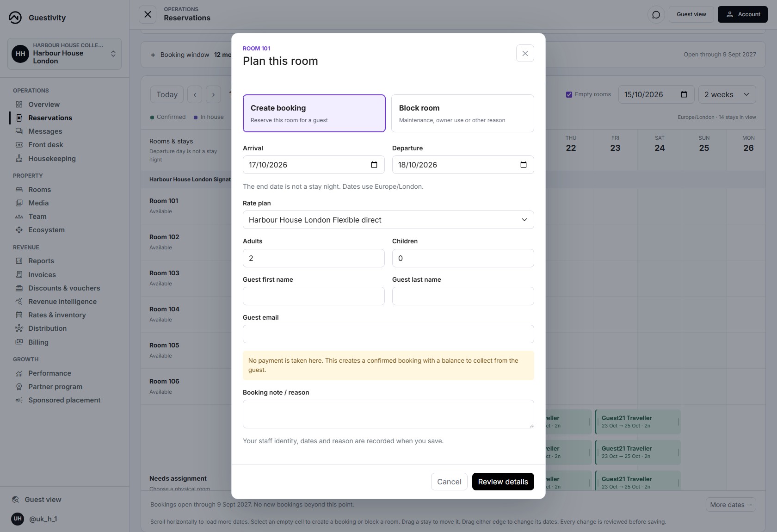Click the Rooms bed icon in sidebar
The image size is (777, 532).
(19, 190)
